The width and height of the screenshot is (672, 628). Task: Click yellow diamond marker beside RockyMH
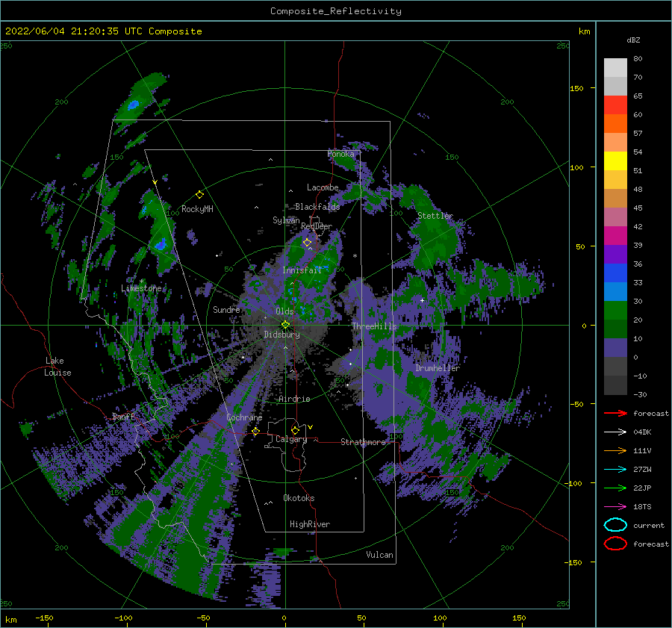coord(199,195)
